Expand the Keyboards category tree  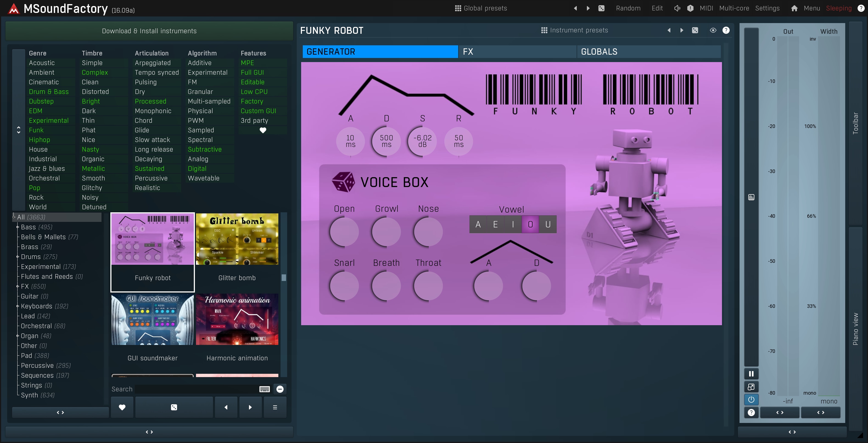18,306
